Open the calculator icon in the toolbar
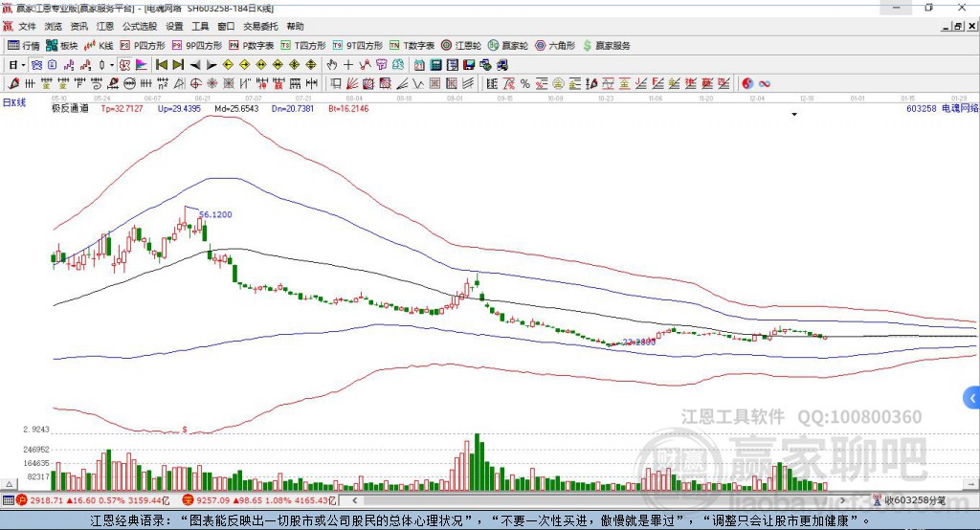Screen dimensions: 980x530 coord(435,65)
